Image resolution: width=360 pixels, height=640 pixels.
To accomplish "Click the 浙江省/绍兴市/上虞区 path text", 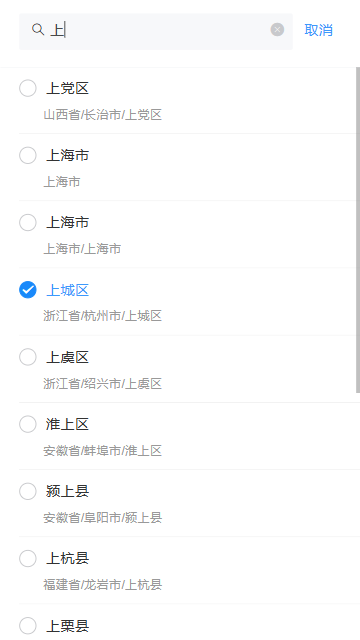I will coord(102,383).
